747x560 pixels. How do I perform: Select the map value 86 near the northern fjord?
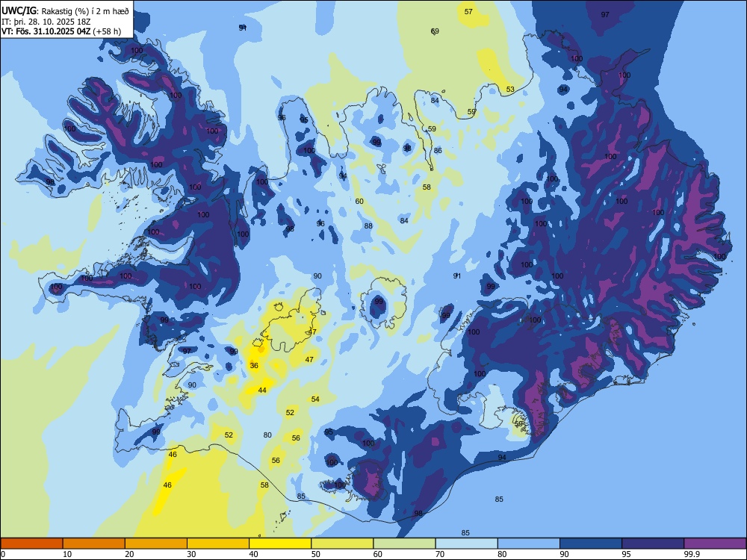[438, 150]
